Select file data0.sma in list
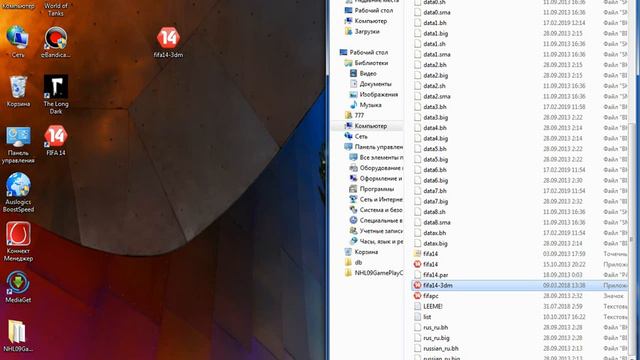640x360 pixels. pos(520,12)
